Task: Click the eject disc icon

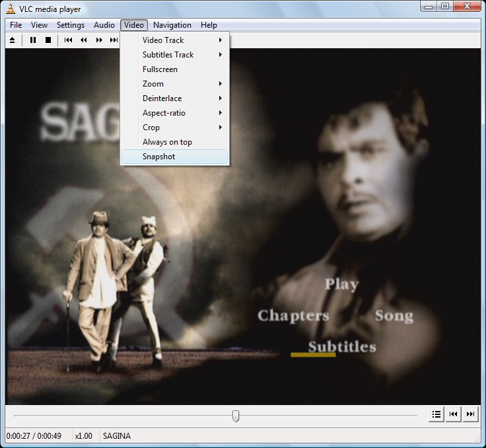Action: click(13, 40)
